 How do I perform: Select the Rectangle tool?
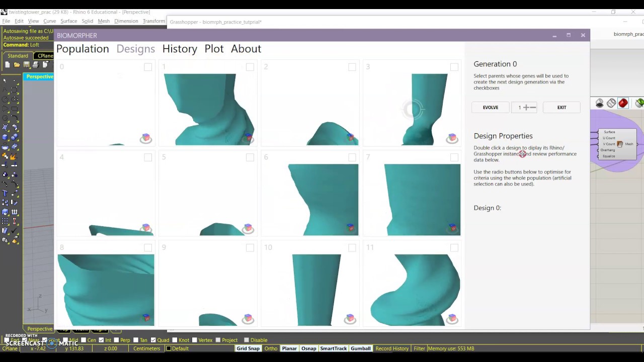(14, 109)
